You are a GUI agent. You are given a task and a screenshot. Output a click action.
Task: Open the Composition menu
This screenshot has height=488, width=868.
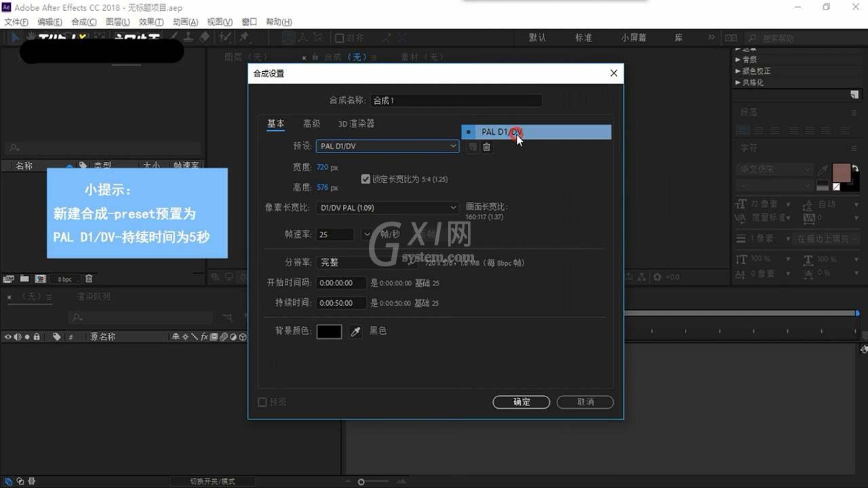coord(84,22)
